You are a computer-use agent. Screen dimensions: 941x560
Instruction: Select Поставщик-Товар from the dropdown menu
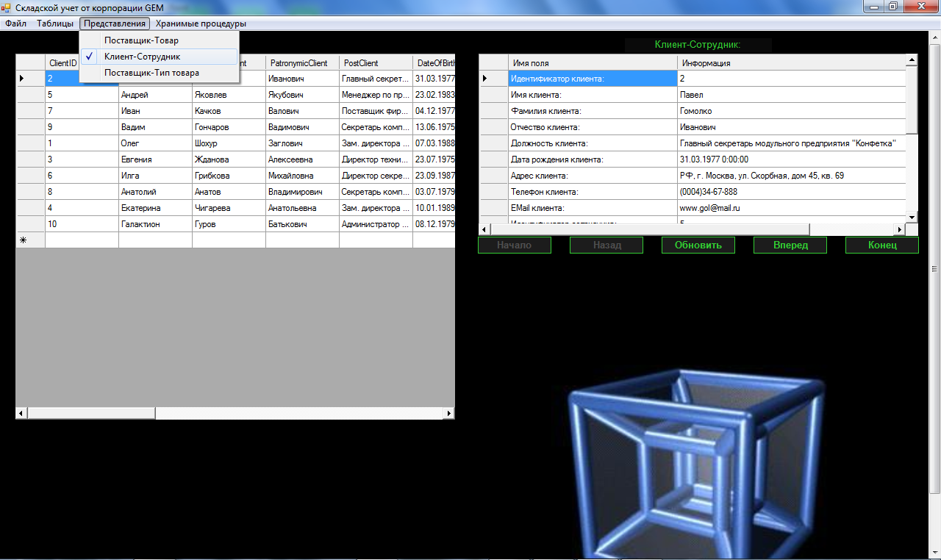tap(141, 40)
